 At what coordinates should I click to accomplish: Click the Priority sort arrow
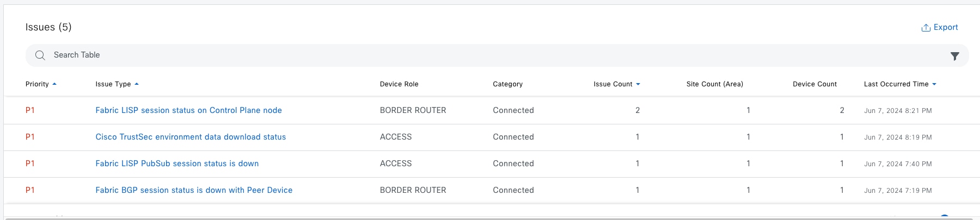click(x=54, y=84)
